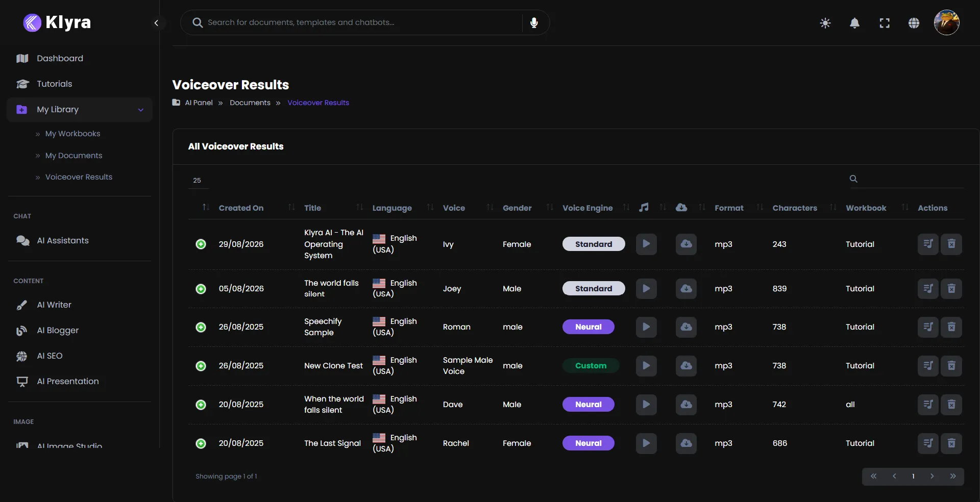This screenshot has width=980, height=502.
Task: Expand row details for The Last Signal
Action: point(201,443)
